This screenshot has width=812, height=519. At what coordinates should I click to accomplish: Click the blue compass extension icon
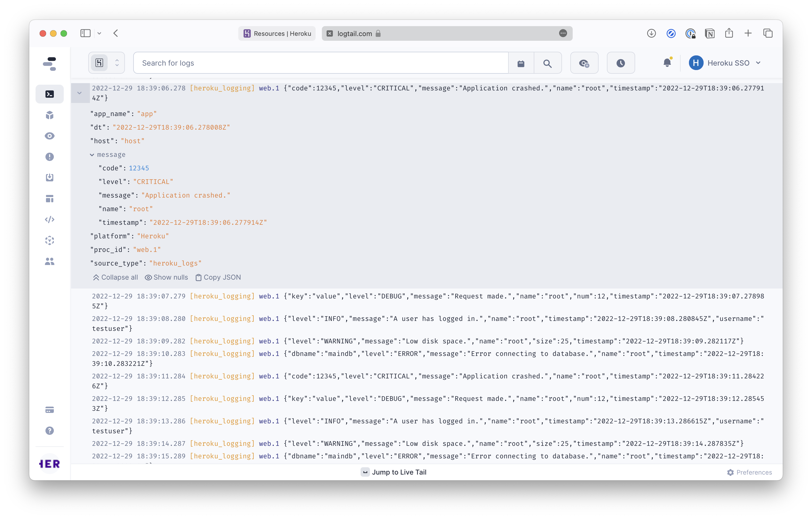[671, 33]
